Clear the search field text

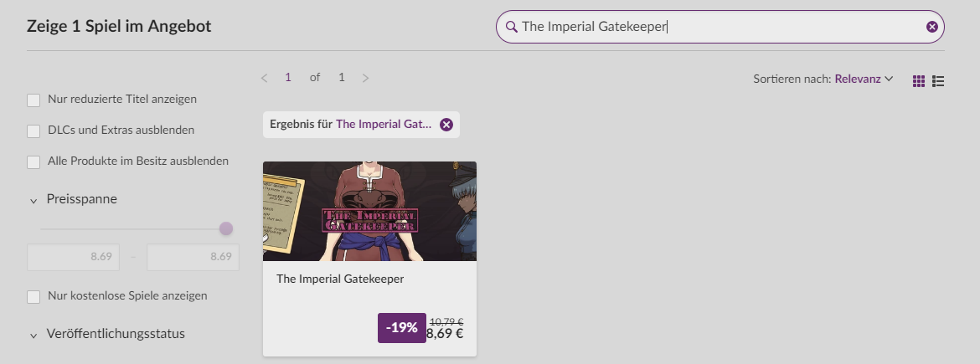click(x=931, y=27)
